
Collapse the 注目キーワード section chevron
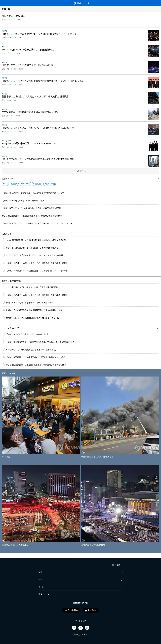(x=158, y=178)
